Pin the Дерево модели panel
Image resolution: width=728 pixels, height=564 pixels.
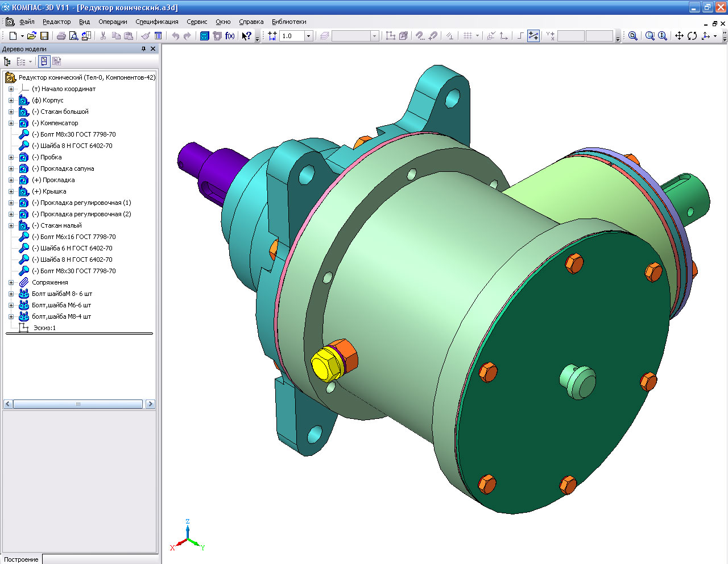click(143, 49)
